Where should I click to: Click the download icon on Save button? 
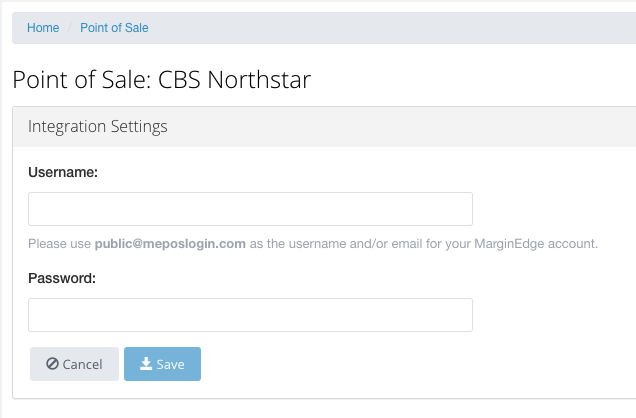(x=146, y=363)
